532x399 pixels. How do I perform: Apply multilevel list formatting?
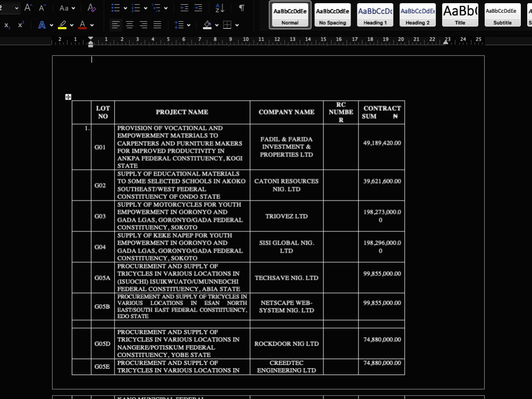click(156, 8)
